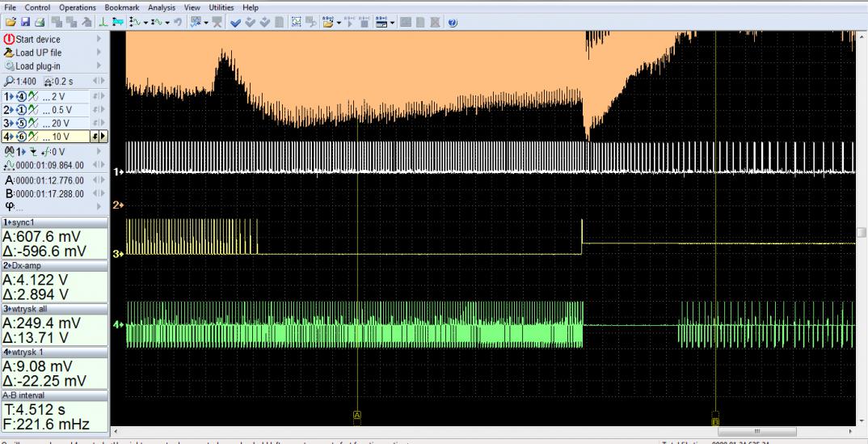Screen dimensions: 868x444
Task: Click the Start device power icon
Action: (9, 40)
